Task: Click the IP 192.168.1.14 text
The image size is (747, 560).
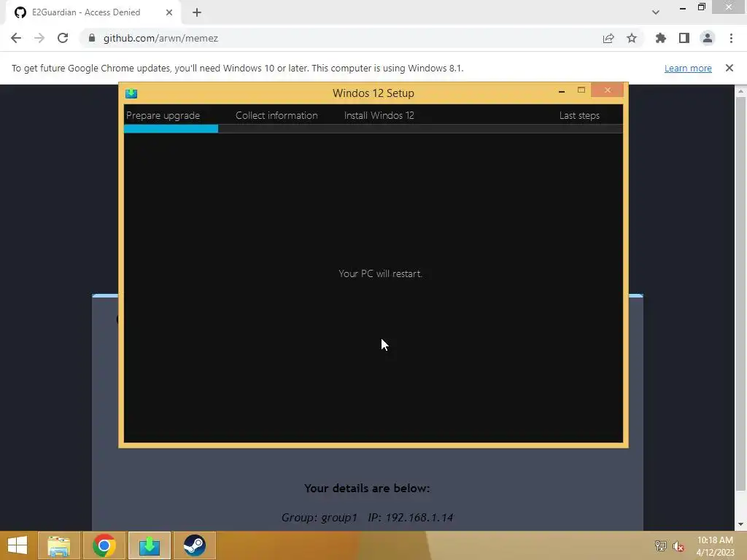Action: click(x=410, y=518)
